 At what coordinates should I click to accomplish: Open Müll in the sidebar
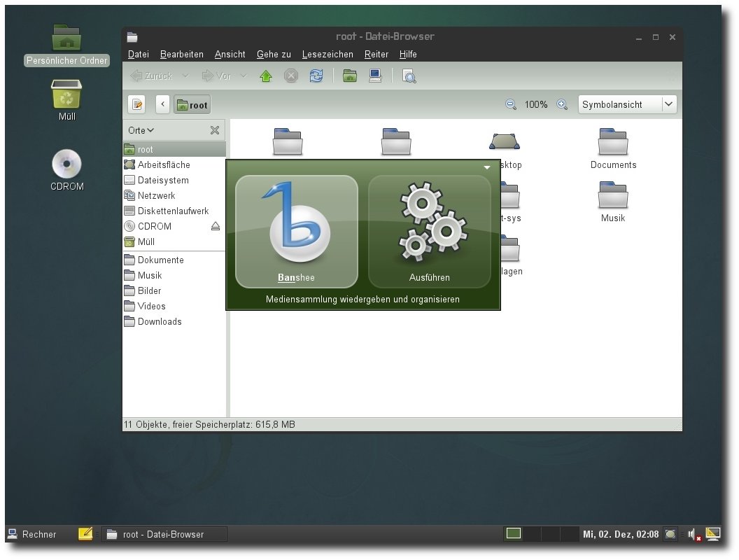tap(174, 241)
